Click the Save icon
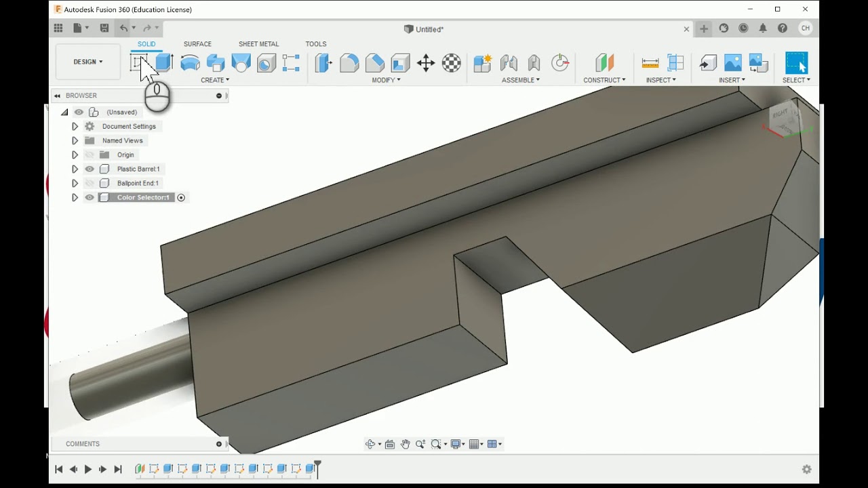Image resolution: width=868 pixels, height=488 pixels. pos(104,28)
